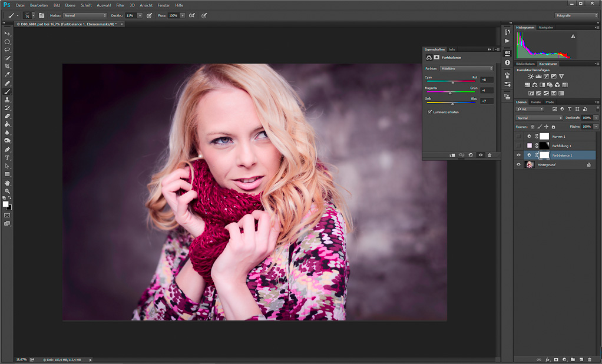Open brush Modus dropdown in options bar
Screen dimensions: 602x364
[x=85, y=15]
